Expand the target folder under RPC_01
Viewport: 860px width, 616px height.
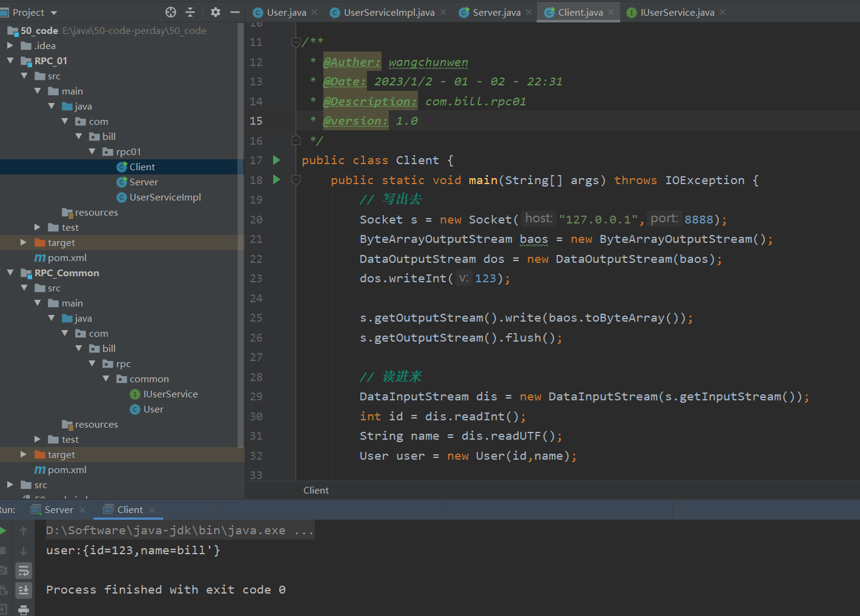tap(24, 242)
